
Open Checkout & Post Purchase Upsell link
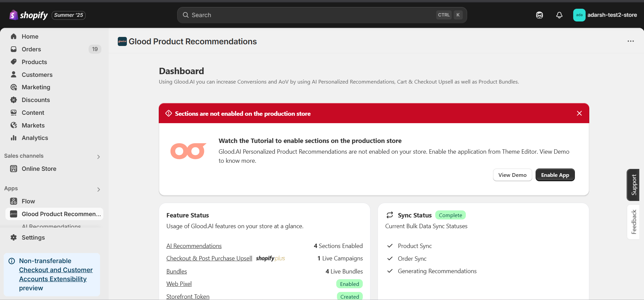click(x=209, y=258)
